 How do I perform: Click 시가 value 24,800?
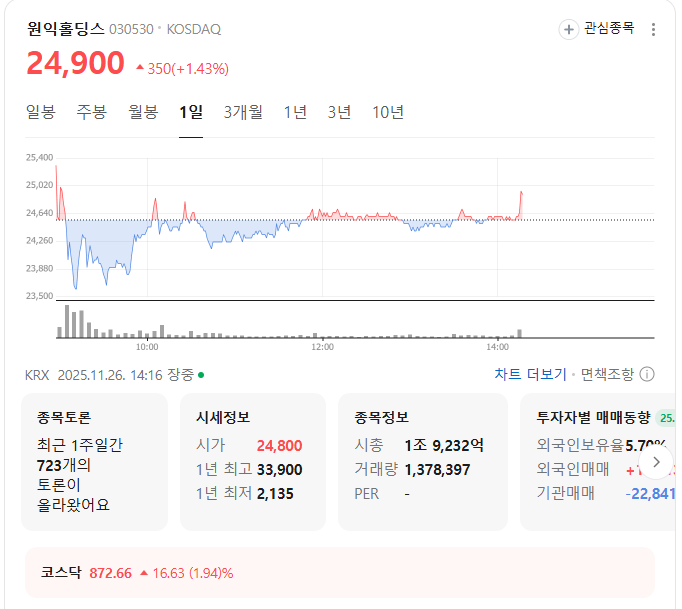(279, 445)
